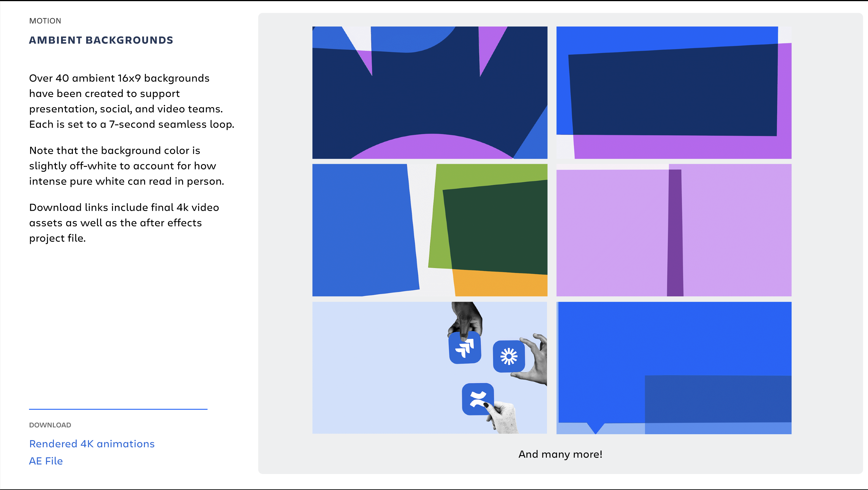Click the AMBIENT BACKGROUNDS heading

coord(101,40)
